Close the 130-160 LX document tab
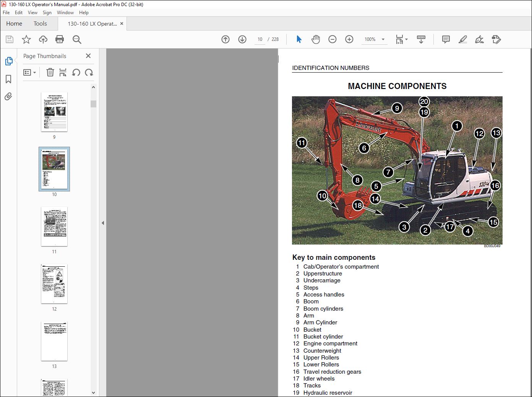 tap(122, 23)
